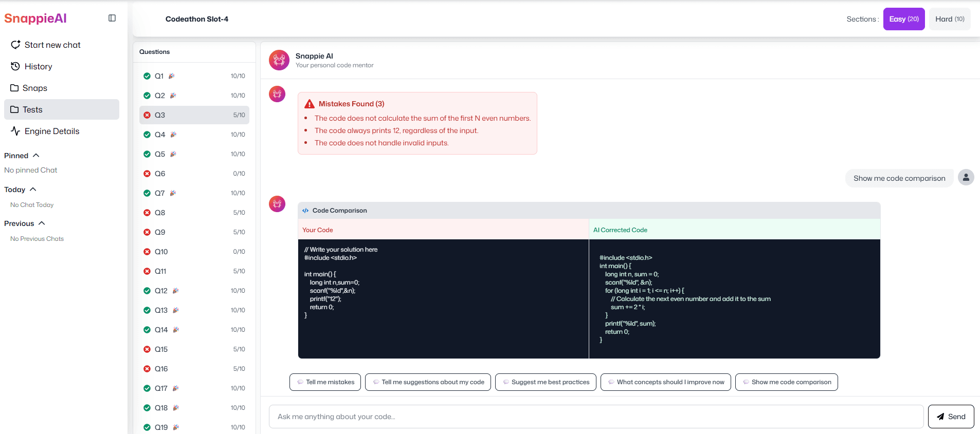This screenshot has width=980, height=434.
Task: Click the SnappieAI logo
Action: point(35,18)
